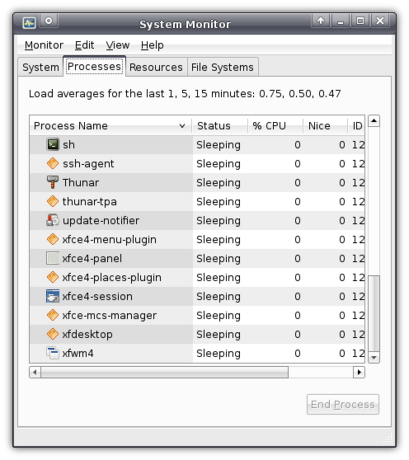The image size is (409, 460).
Task: Click the terminal icon beside sh process
Action: click(x=53, y=144)
